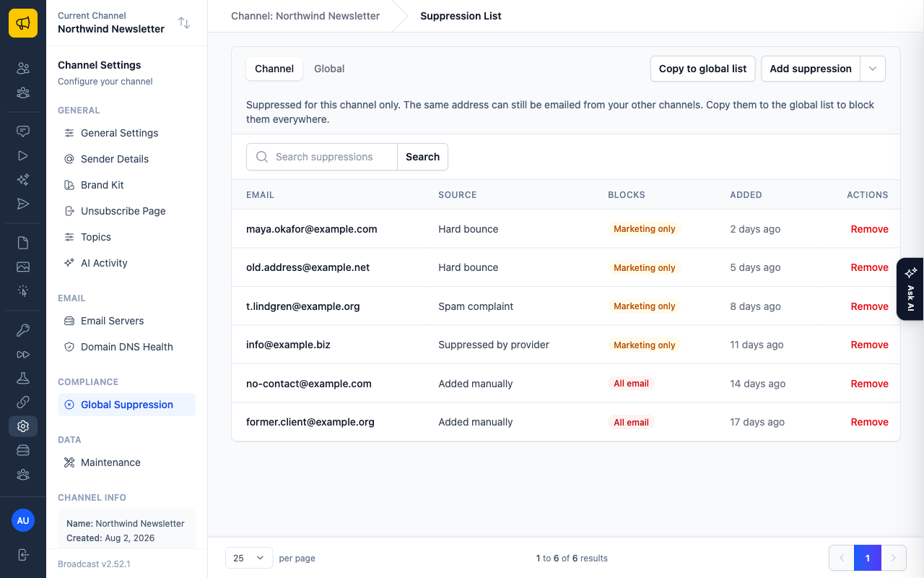Click the megaphone logo icon

pyautogui.click(x=23, y=23)
